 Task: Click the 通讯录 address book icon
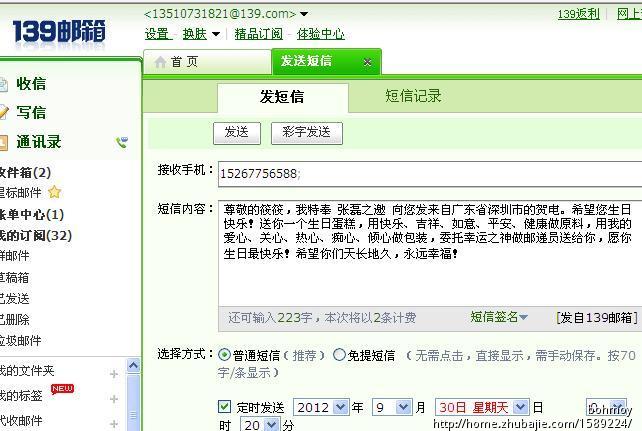click(3, 142)
